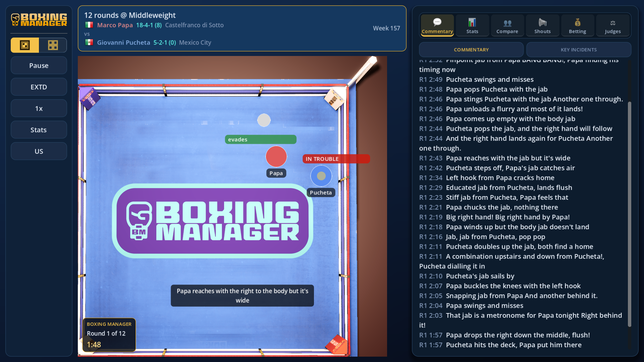Open the Stats bar chart icon
Image resolution: width=644 pixels, height=362 pixels.
tap(472, 22)
